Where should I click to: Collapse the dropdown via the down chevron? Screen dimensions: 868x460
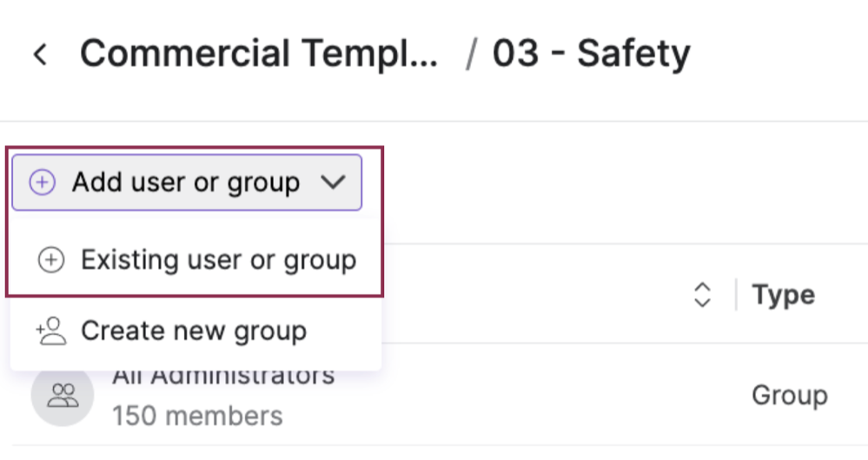coord(333,182)
